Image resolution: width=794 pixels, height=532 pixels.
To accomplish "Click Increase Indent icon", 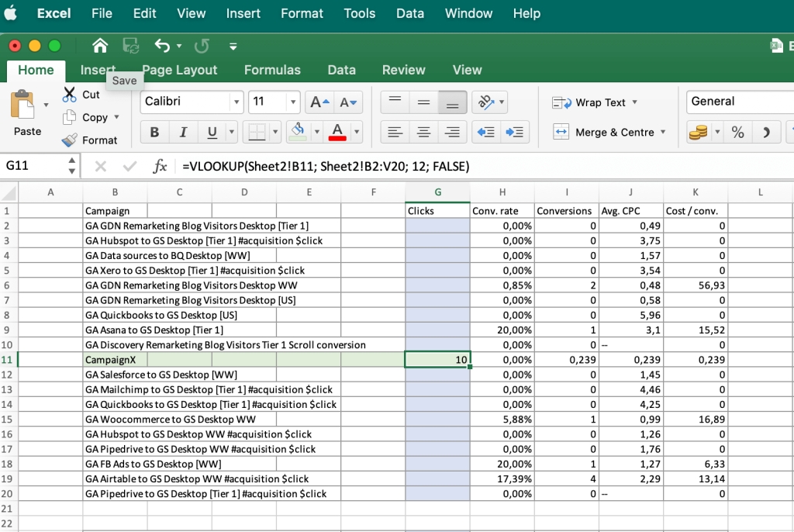I will coord(515,133).
